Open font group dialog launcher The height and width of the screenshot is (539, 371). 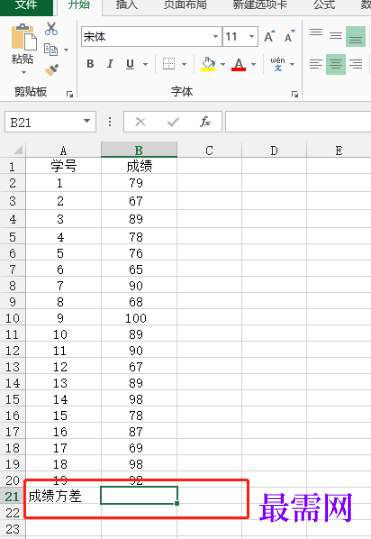[295, 94]
